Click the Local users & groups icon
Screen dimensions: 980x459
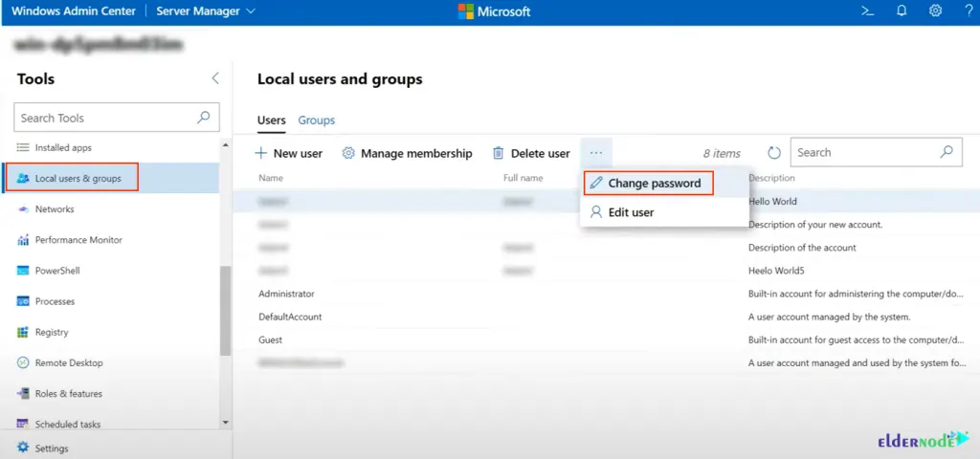coord(23,178)
